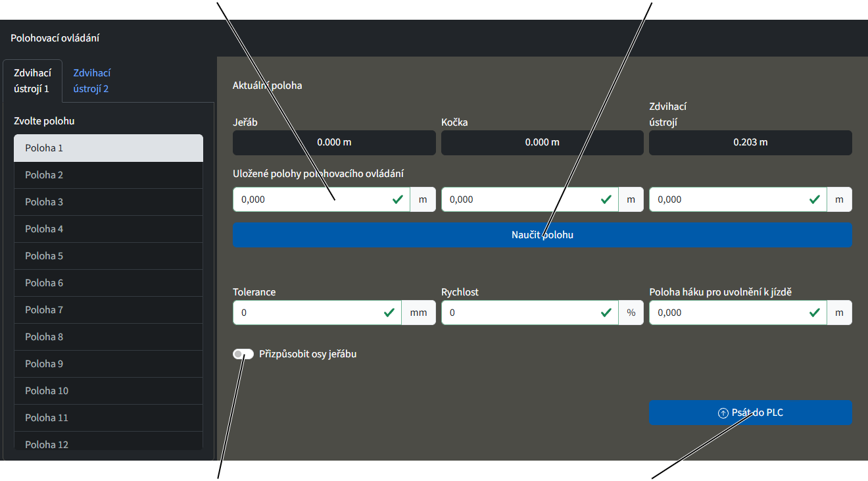Click the Jeřáb current position value 0.000 m
The height and width of the screenshot is (481, 868).
(334, 142)
